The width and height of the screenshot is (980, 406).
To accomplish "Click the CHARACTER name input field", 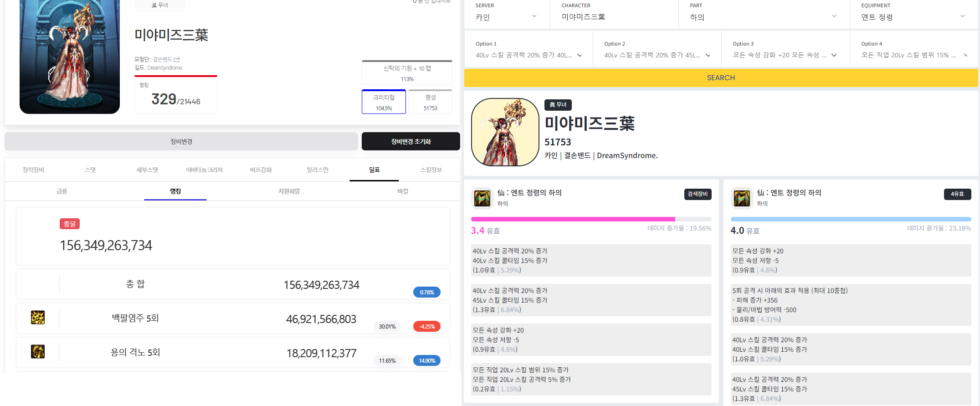I will (613, 17).
